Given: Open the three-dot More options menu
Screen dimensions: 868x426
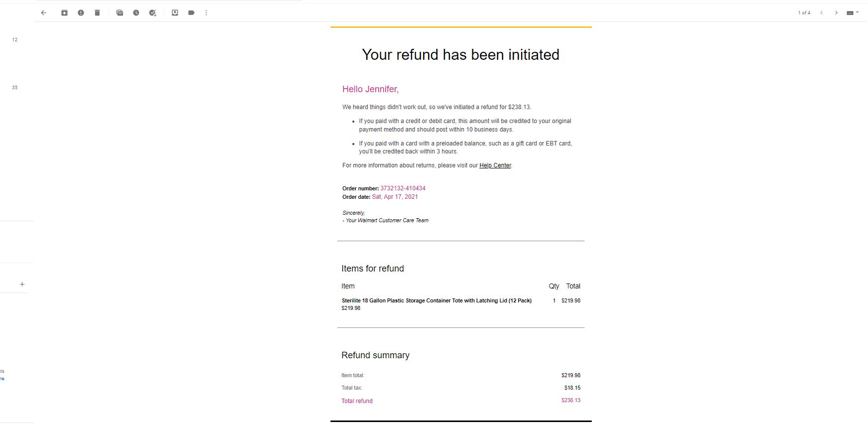Looking at the screenshot, I should point(206,13).
